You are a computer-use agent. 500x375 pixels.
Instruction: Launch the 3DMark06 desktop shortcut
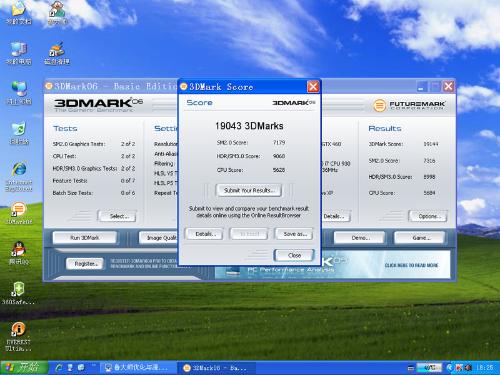(19, 213)
